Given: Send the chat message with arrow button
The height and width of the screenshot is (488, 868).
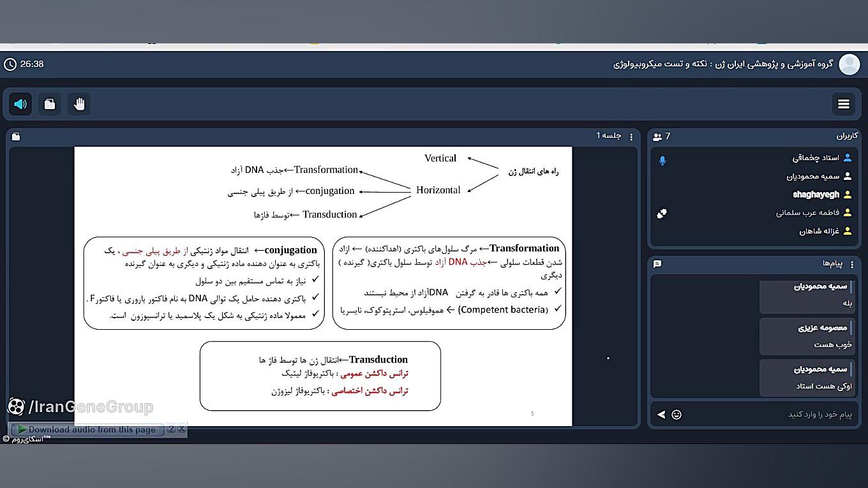Looking at the screenshot, I should [x=661, y=415].
